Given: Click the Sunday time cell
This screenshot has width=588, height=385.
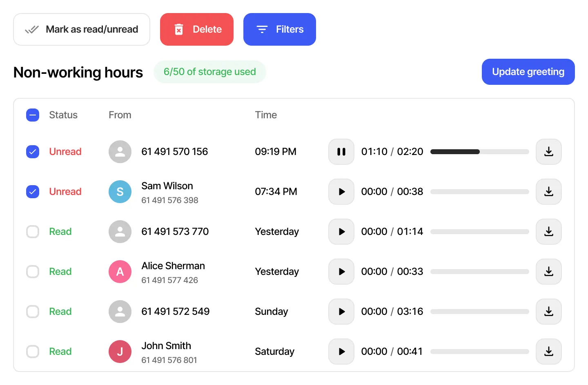Looking at the screenshot, I should 272,312.
